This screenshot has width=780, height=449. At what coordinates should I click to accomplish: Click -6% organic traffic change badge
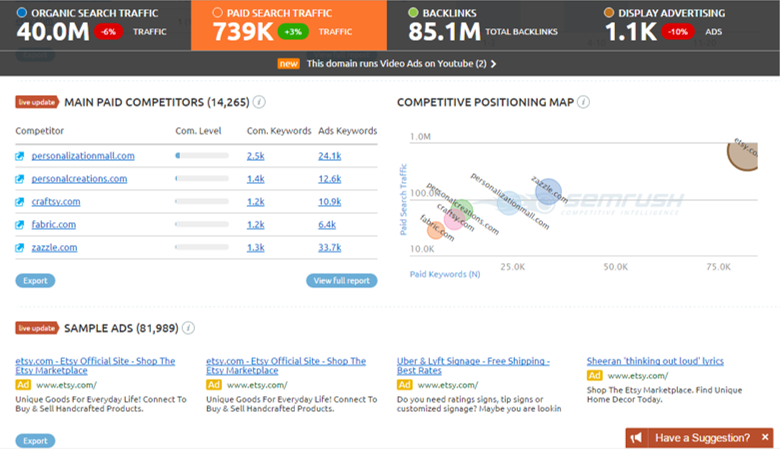click(x=108, y=32)
